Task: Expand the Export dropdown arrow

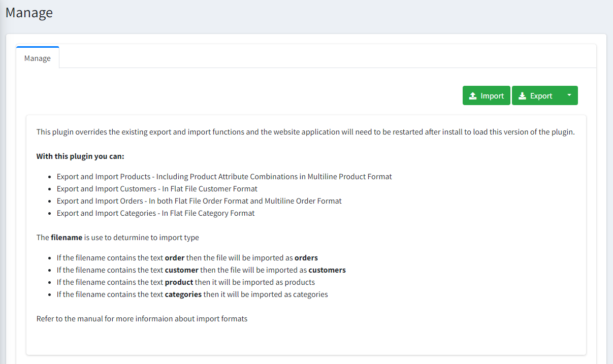Action: point(569,95)
